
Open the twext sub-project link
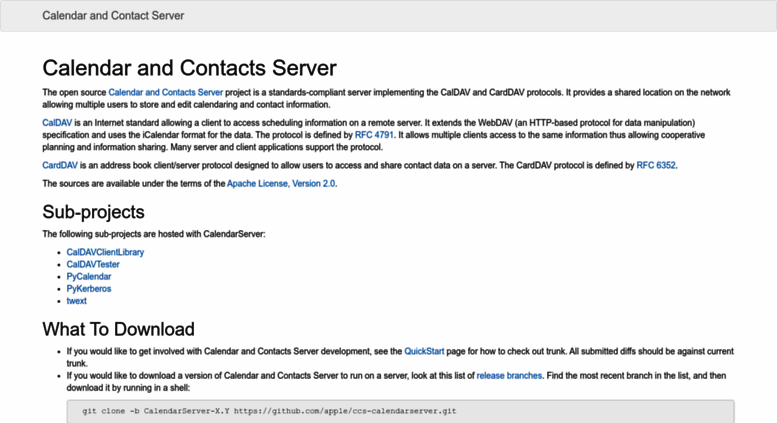[x=76, y=301]
